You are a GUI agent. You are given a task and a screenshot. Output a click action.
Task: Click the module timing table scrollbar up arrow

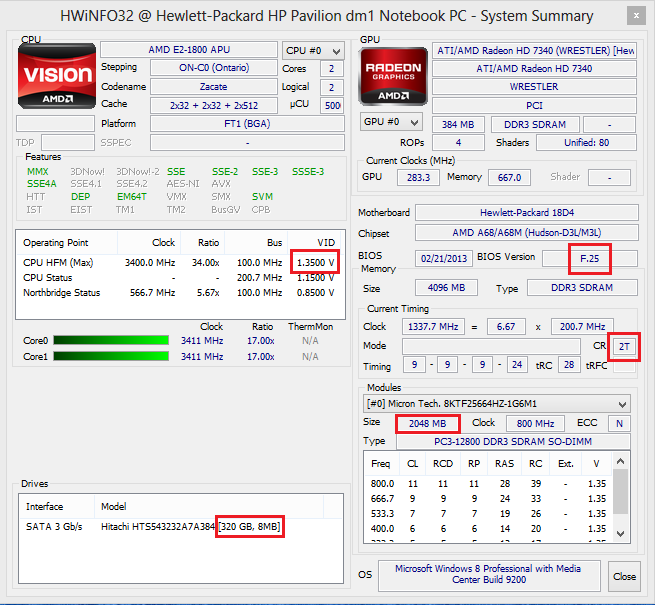(x=621, y=459)
